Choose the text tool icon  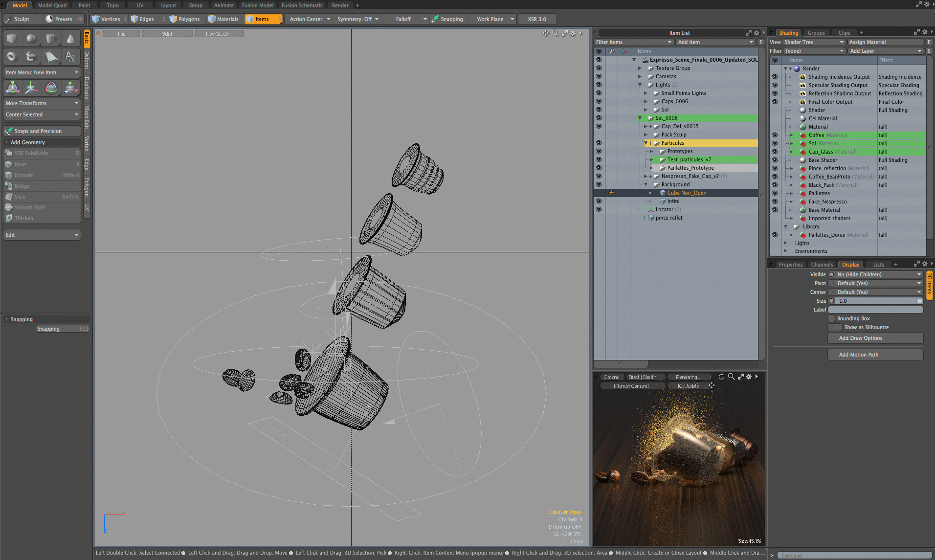70,57
